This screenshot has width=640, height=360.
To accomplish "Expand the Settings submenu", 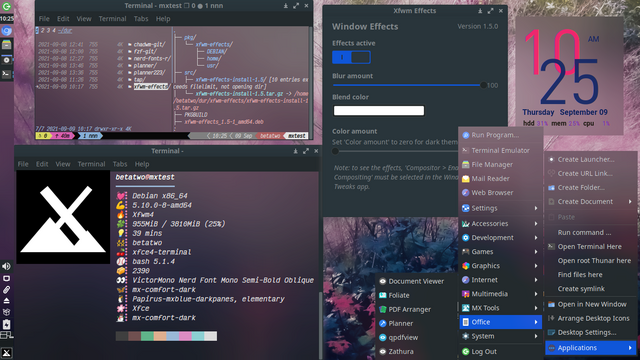I will (x=500, y=208).
